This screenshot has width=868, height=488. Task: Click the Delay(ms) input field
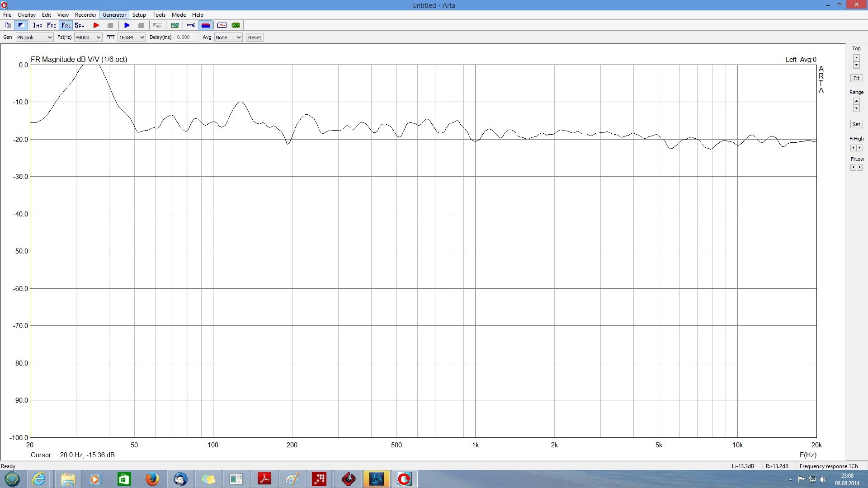(x=187, y=38)
